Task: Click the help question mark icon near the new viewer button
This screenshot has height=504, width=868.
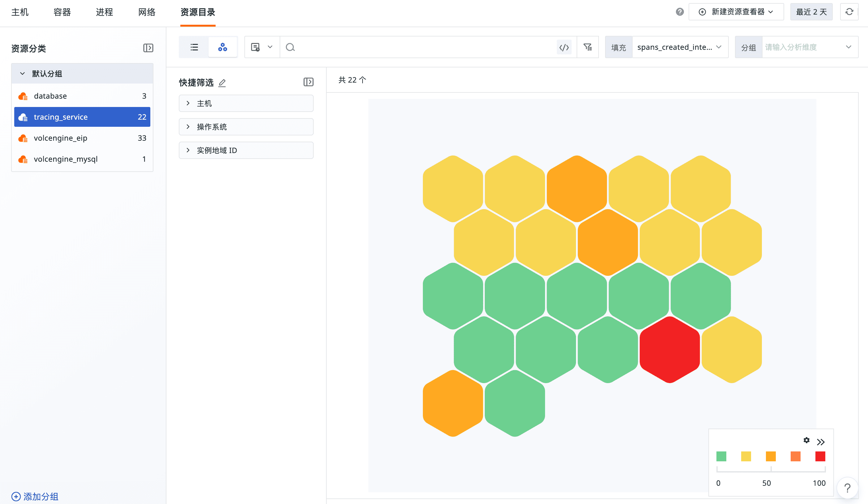Action: (x=680, y=12)
